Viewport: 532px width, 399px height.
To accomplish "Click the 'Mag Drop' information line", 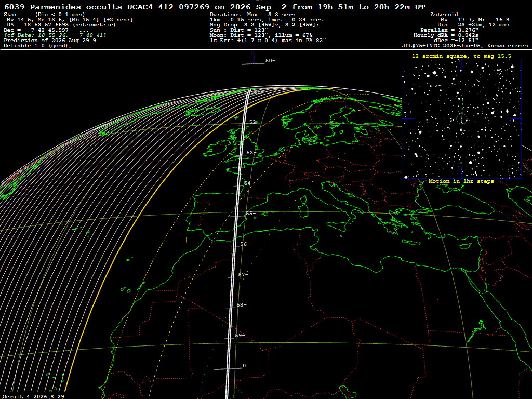I will 264,25.
